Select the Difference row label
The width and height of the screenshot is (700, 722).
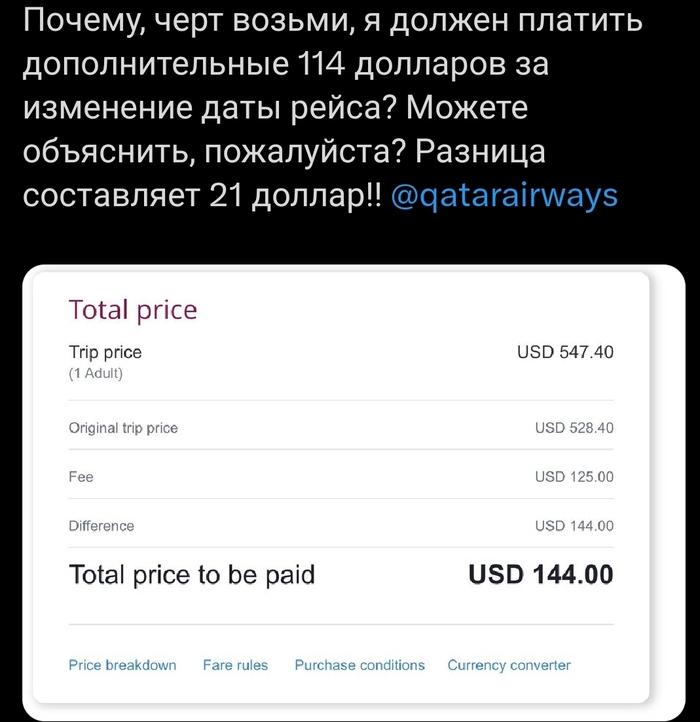pos(101,525)
